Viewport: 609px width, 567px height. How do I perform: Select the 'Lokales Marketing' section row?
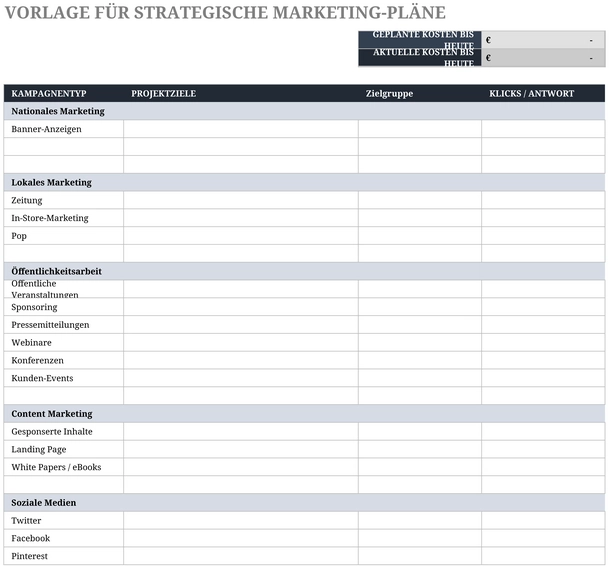click(304, 182)
